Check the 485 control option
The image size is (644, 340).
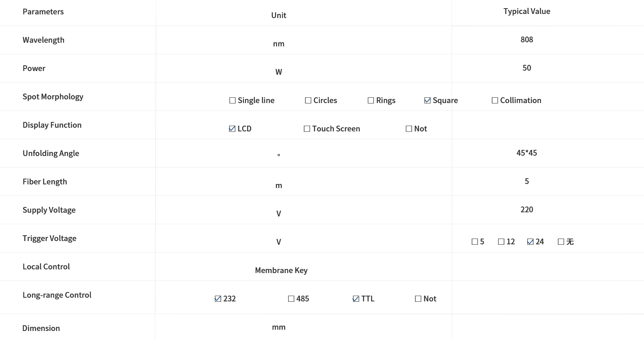pyautogui.click(x=291, y=299)
